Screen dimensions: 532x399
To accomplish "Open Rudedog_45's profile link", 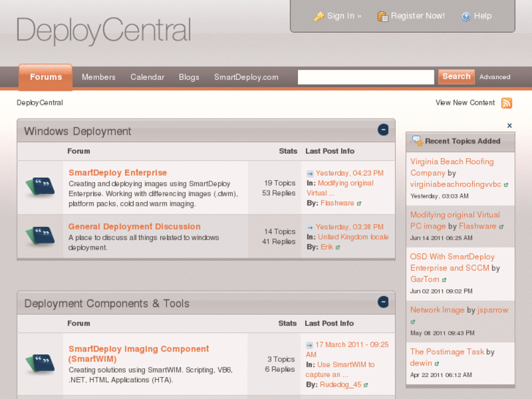I will point(340,385).
